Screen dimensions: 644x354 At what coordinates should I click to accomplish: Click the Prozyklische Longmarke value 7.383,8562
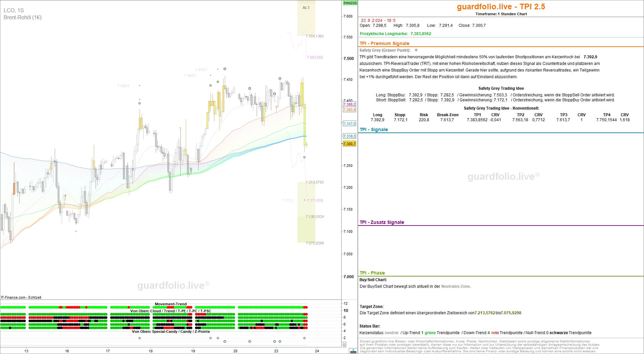coord(421,34)
